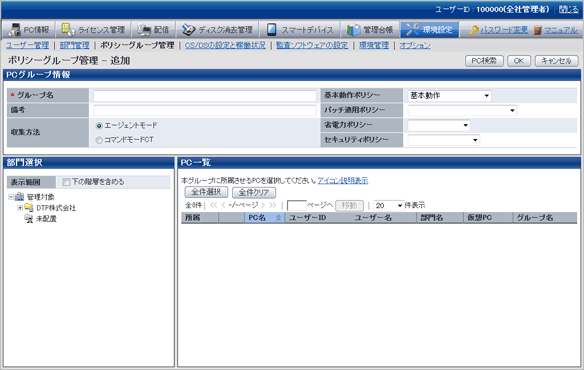Expand the DTP株式会社 tree node

20,208
